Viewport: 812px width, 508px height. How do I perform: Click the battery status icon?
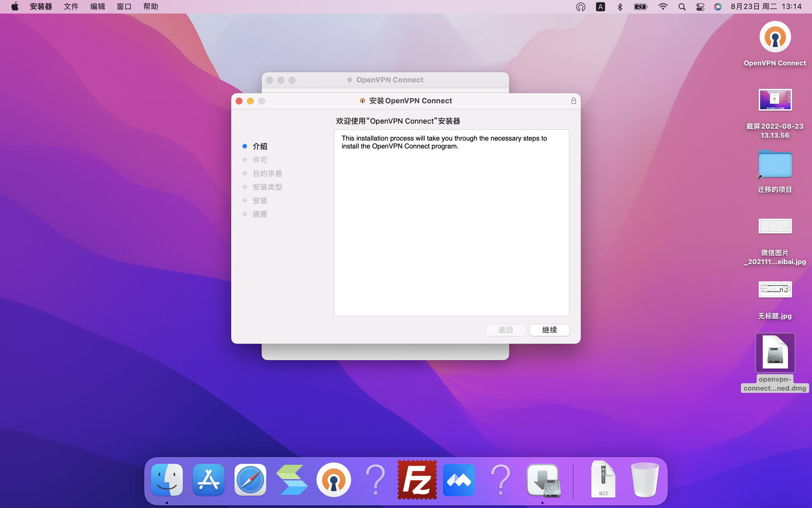pos(641,7)
